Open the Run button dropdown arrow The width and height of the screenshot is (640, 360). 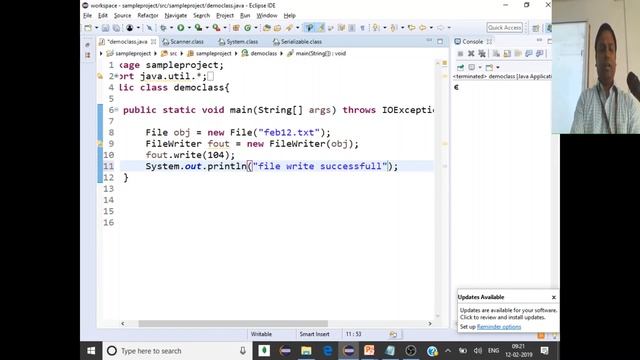click(189, 28)
